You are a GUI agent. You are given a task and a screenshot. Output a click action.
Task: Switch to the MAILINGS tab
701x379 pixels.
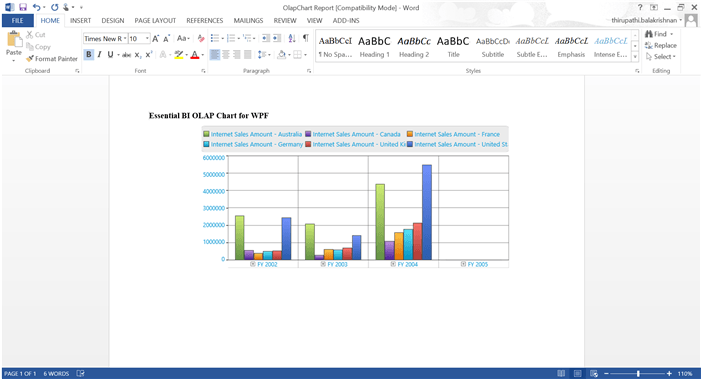(248, 21)
